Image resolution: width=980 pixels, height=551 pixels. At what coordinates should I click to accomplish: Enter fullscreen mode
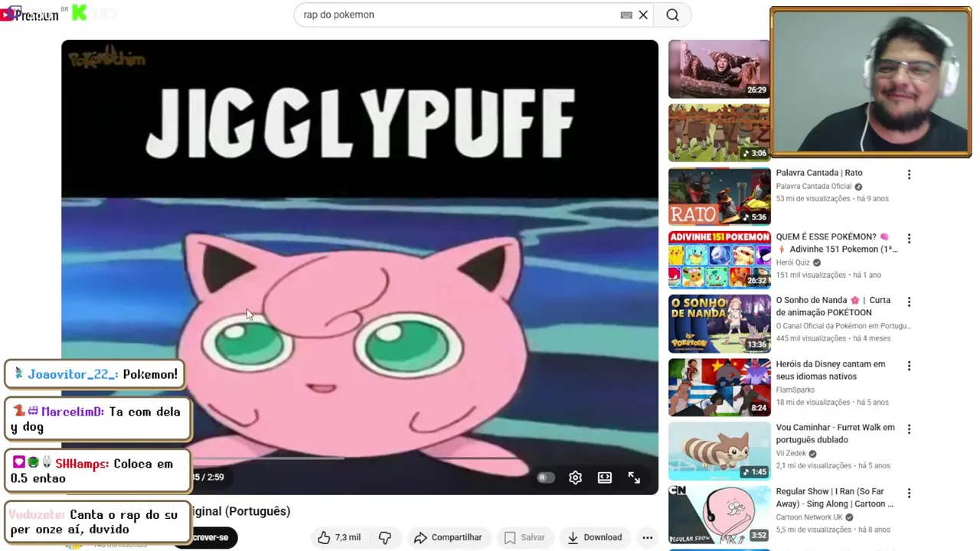(x=634, y=478)
